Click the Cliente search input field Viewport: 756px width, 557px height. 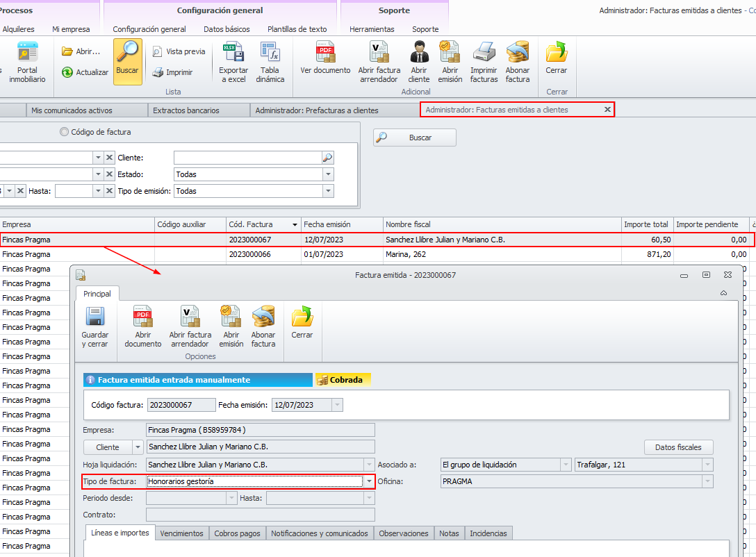tap(248, 158)
